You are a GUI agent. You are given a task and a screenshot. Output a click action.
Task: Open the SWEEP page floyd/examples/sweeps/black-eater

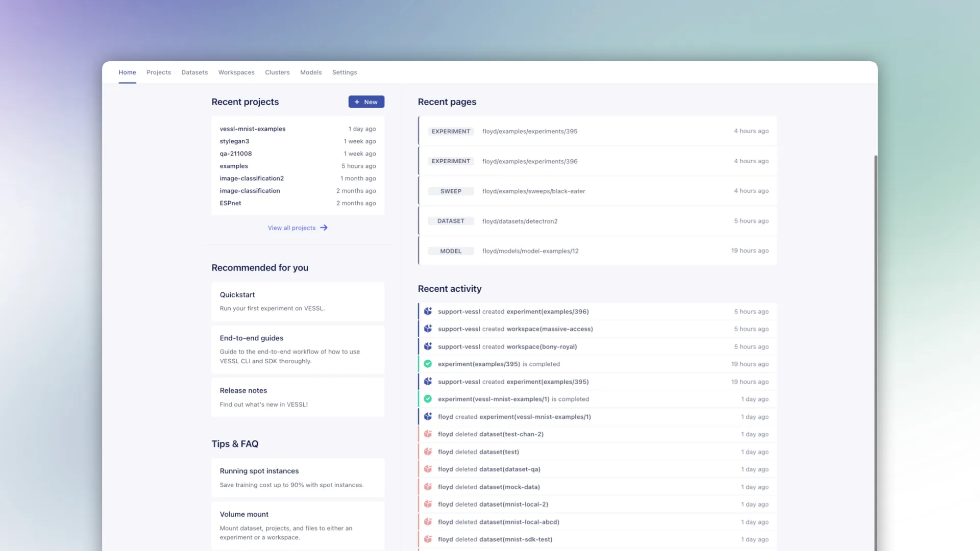click(x=533, y=191)
